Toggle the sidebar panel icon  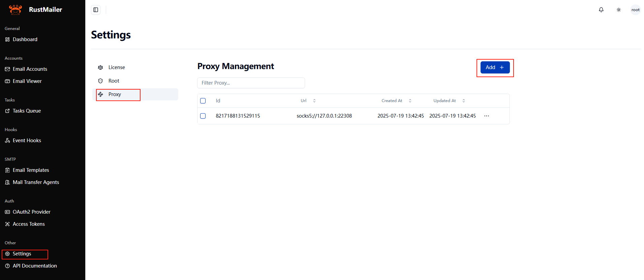tap(96, 10)
